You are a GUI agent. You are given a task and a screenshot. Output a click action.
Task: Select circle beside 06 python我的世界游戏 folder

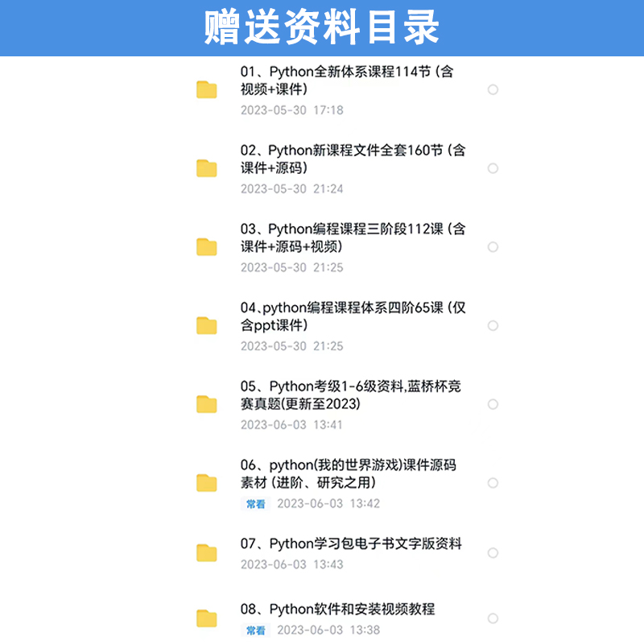click(493, 483)
